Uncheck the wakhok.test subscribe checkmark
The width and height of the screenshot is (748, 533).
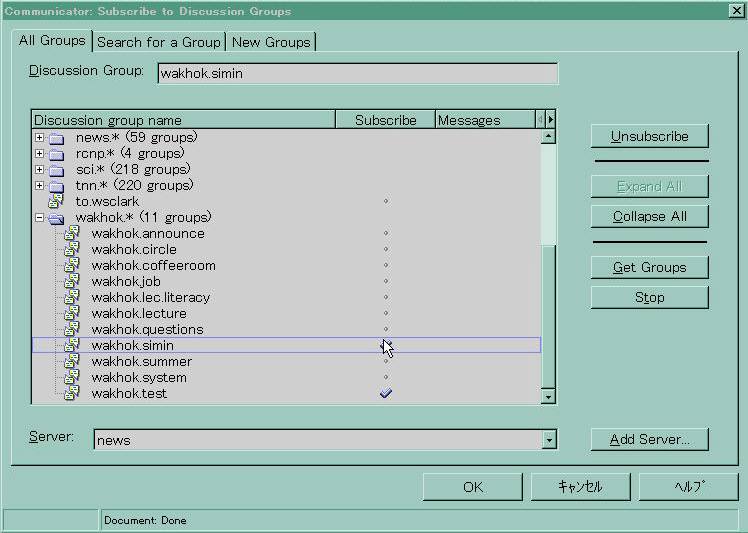386,394
